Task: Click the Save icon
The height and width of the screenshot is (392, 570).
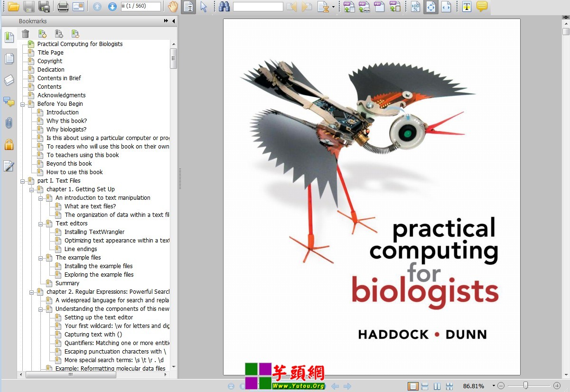Action: 28,7
